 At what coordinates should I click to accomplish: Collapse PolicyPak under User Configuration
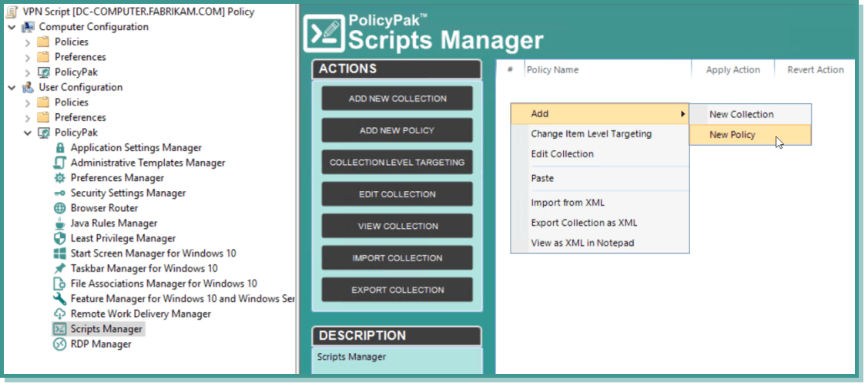pos(28,133)
